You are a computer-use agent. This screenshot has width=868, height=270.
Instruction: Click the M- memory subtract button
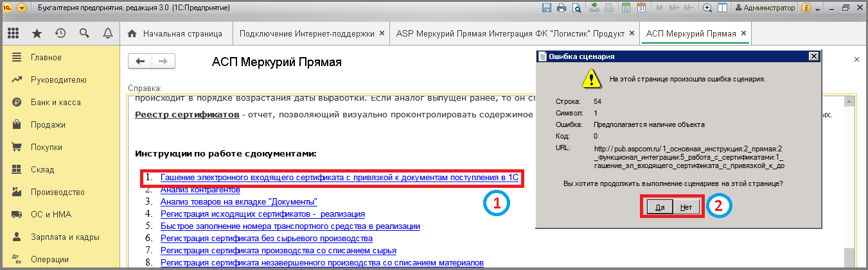(x=689, y=8)
